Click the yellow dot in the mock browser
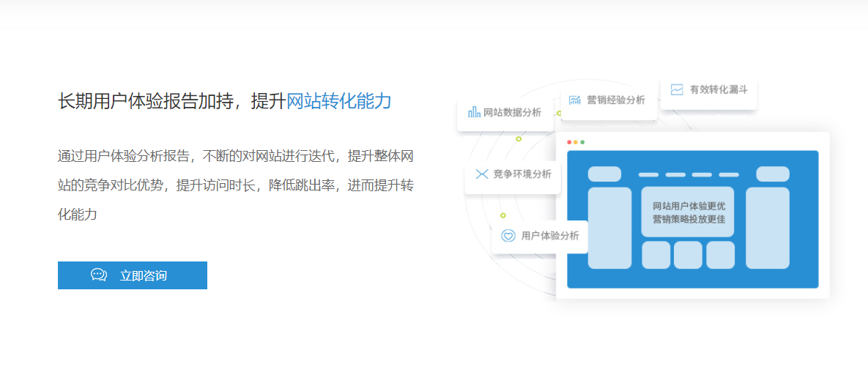 pos(576,142)
